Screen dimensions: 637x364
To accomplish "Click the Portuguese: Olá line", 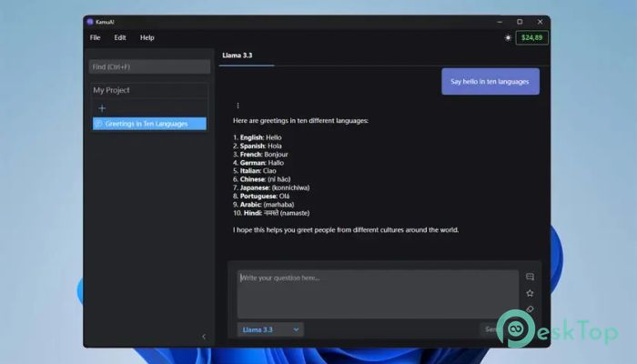I will [261, 197].
